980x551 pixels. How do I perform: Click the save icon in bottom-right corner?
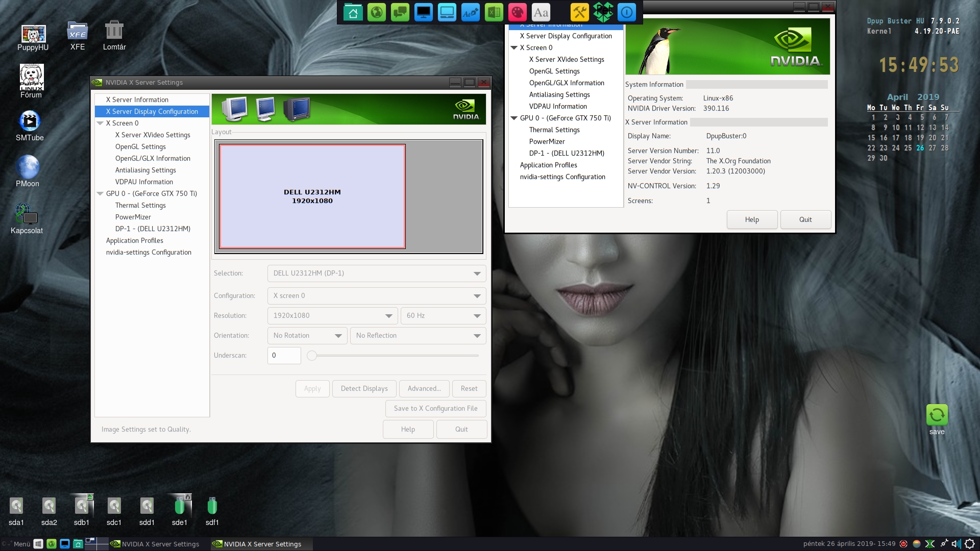936,414
